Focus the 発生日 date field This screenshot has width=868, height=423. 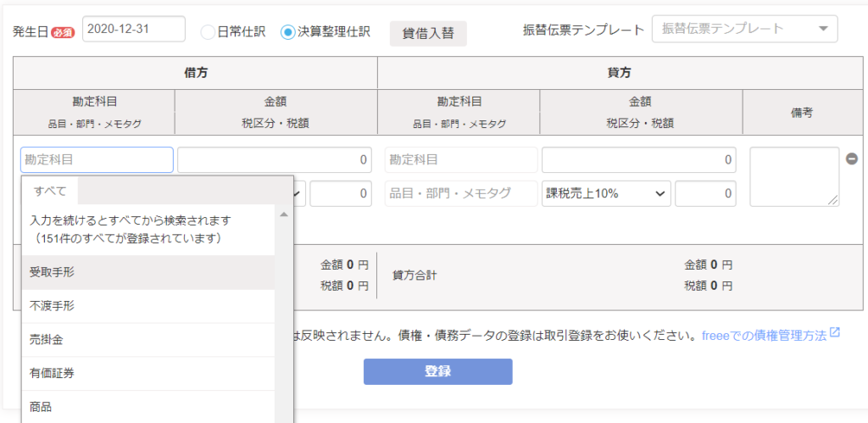point(134,29)
